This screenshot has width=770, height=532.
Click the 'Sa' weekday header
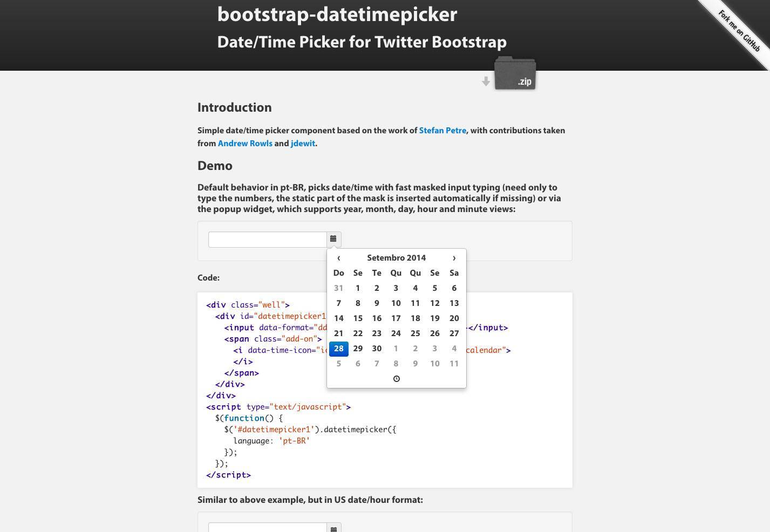pos(454,273)
